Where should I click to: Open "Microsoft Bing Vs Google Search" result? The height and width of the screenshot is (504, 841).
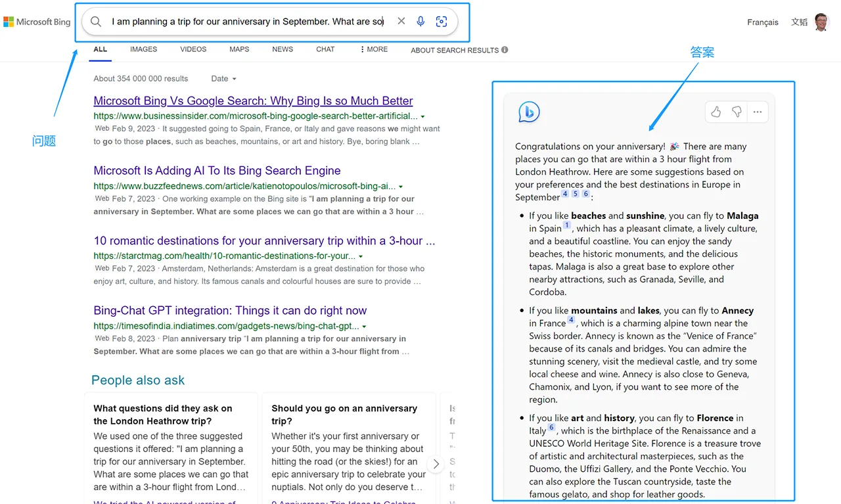[253, 101]
